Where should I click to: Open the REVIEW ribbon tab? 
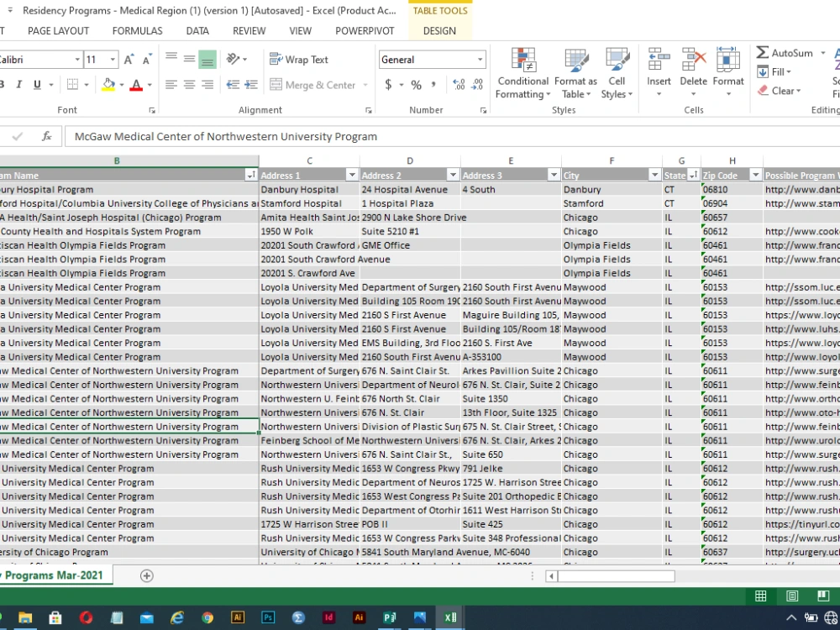click(249, 31)
